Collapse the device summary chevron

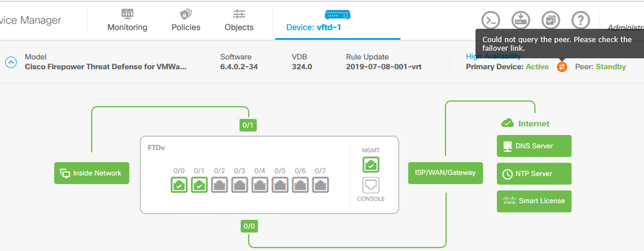tap(11, 62)
